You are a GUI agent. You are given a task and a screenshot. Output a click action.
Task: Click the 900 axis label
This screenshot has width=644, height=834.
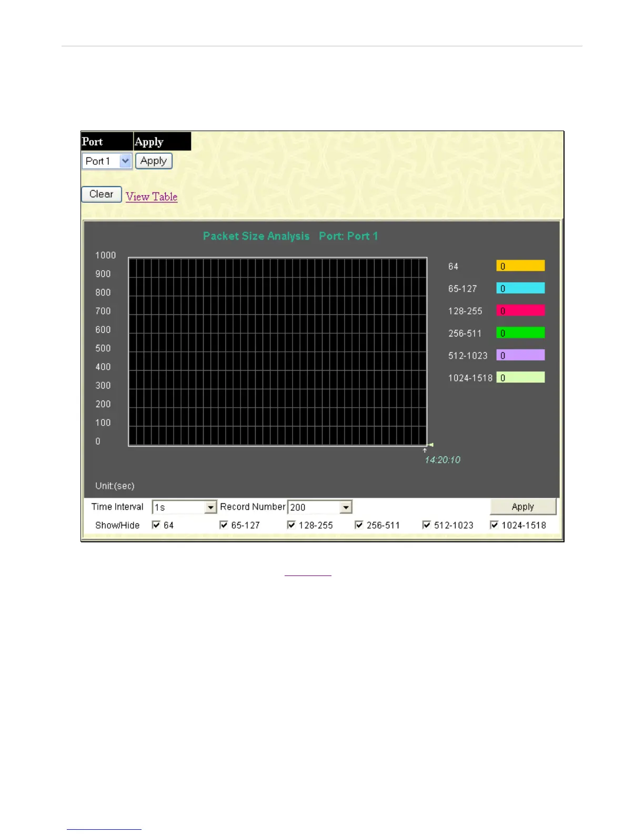pyautogui.click(x=103, y=274)
